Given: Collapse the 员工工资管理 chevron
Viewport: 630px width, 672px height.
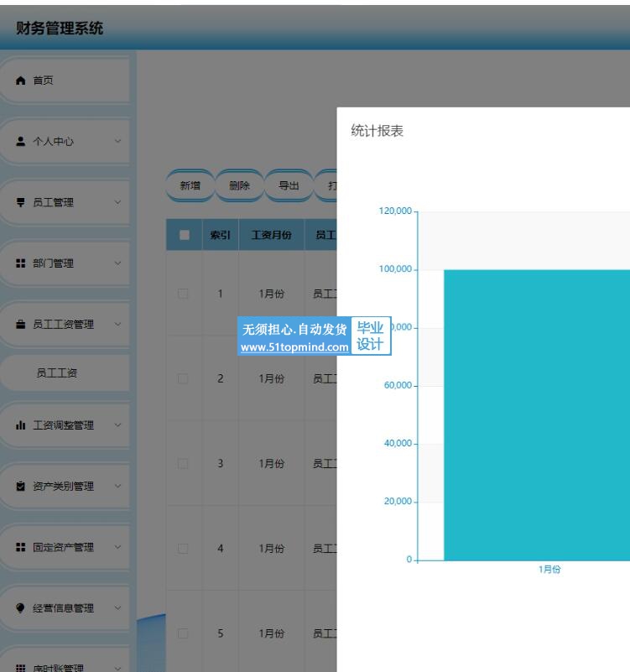Looking at the screenshot, I should 117,324.
